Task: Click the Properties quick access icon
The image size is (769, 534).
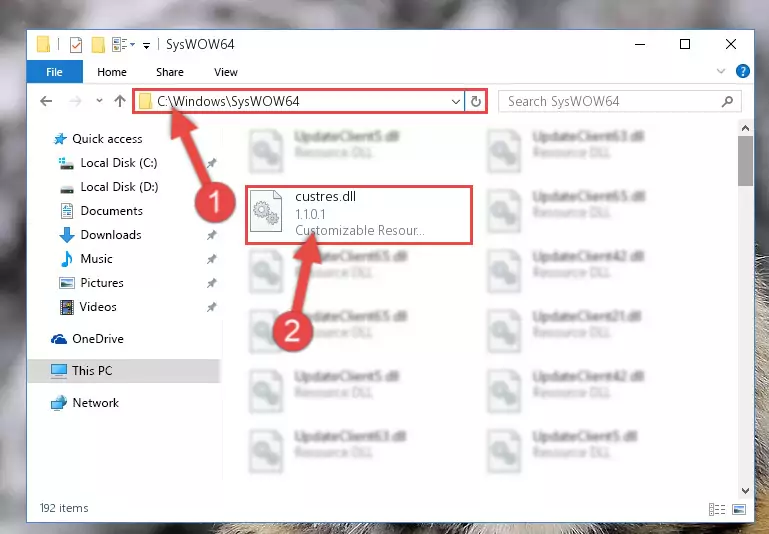Action: [x=76, y=45]
